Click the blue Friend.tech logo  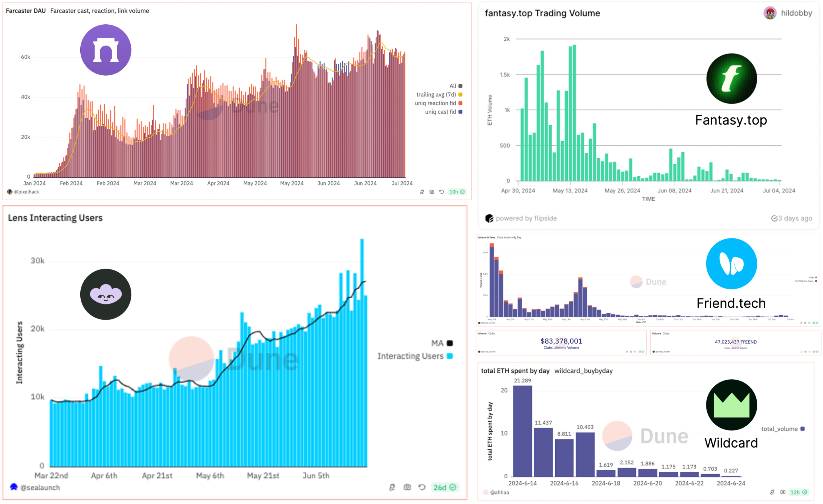click(731, 264)
